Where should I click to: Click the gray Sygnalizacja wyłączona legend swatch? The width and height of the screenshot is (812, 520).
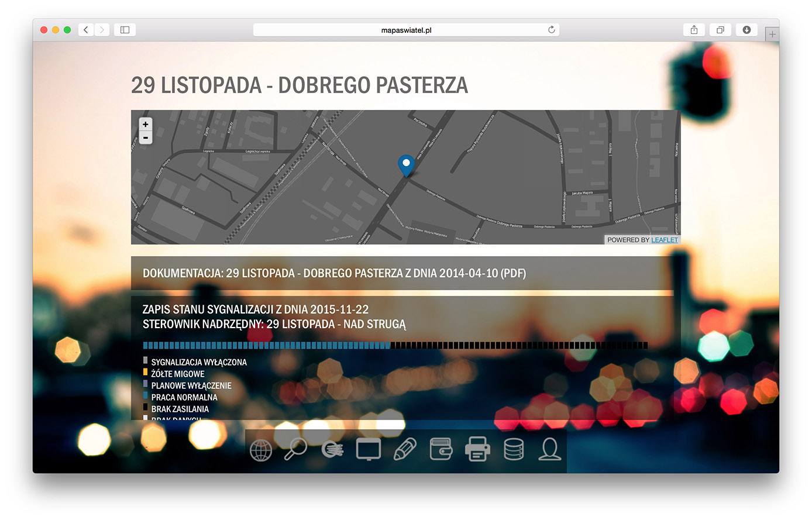point(145,360)
